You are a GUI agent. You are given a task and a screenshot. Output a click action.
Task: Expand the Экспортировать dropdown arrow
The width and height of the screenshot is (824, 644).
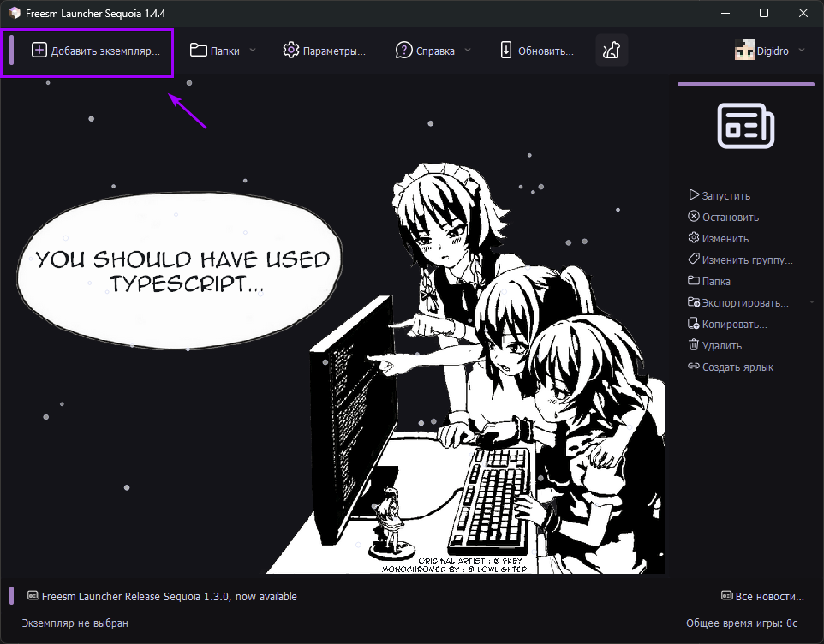pos(811,302)
